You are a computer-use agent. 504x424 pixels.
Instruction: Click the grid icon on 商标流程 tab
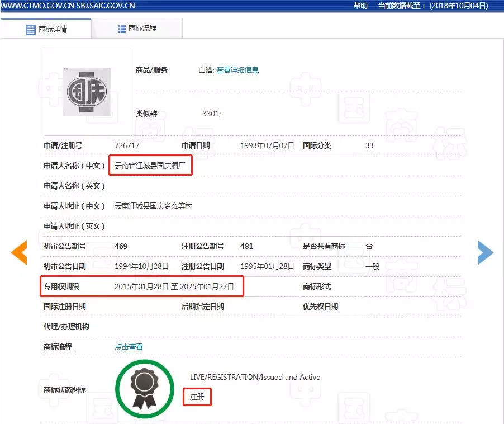tap(117, 28)
